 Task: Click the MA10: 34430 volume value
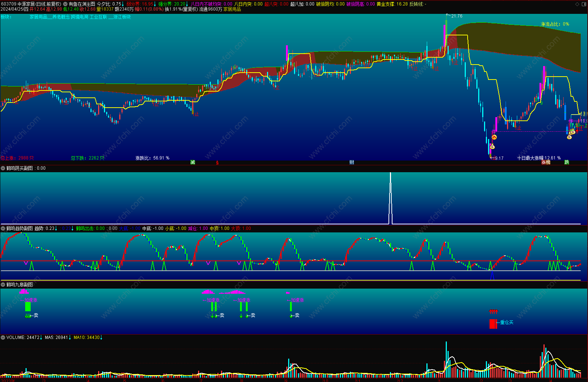pyautogui.click(x=87, y=337)
